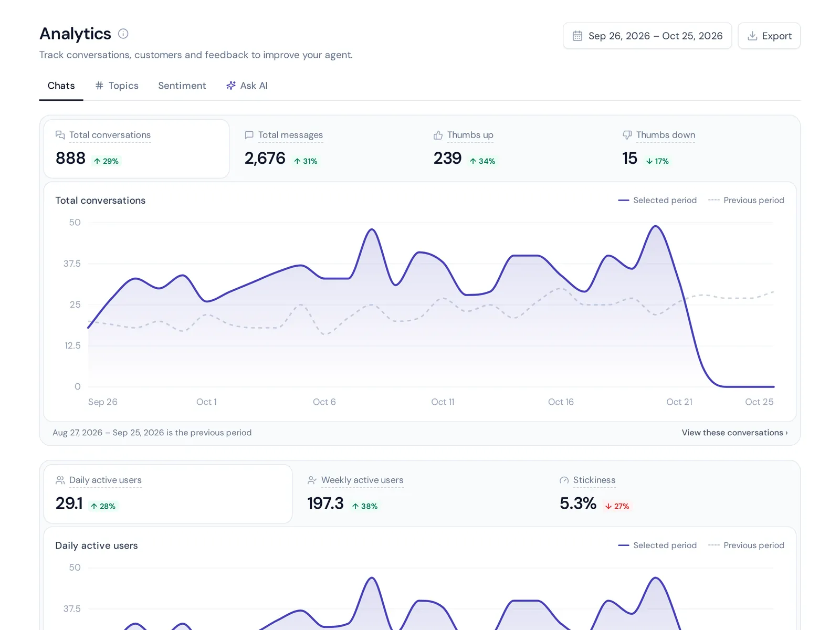Click the hash icon on Topics tab

[99, 86]
